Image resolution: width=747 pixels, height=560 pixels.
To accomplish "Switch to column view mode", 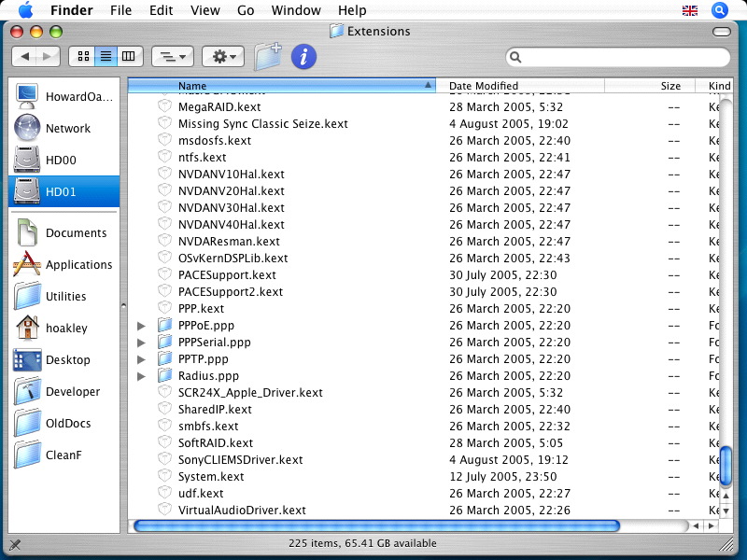I will 128,56.
